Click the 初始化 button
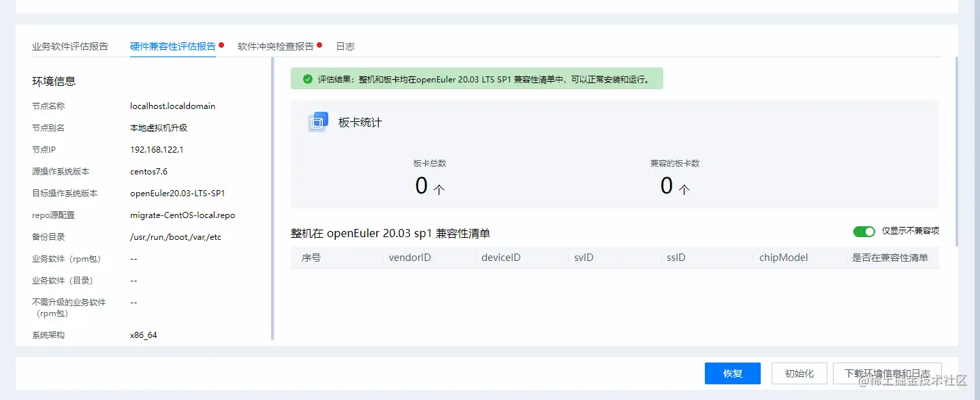 pyautogui.click(x=800, y=373)
